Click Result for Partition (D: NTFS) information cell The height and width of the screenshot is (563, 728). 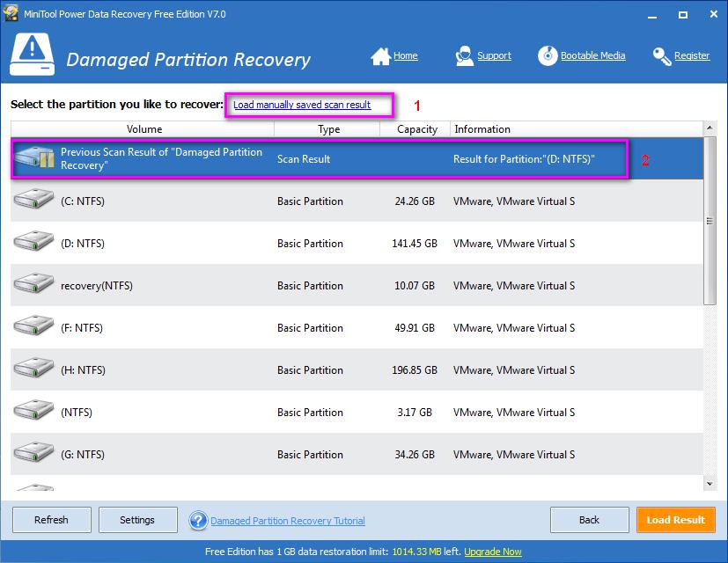click(524, 158)
